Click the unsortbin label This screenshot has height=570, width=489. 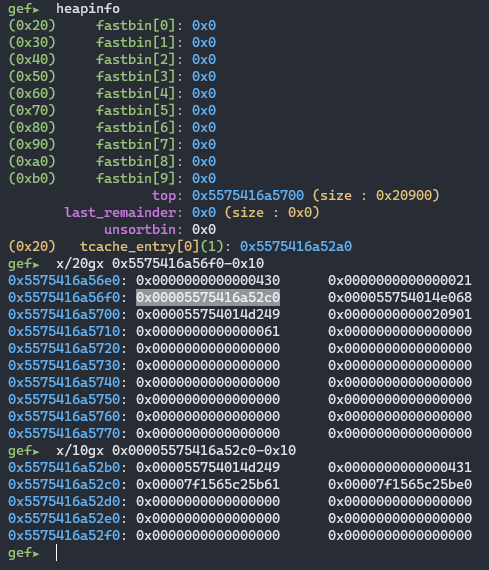click(144, 229)
